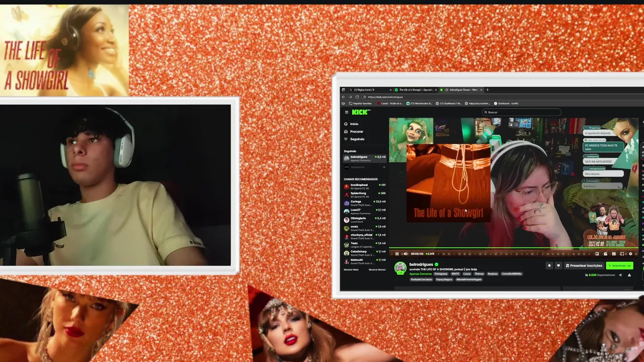Screen dimensions: 644x362
Task: Toggle theater mode in Kick player
Action: (x=614, y=254)
